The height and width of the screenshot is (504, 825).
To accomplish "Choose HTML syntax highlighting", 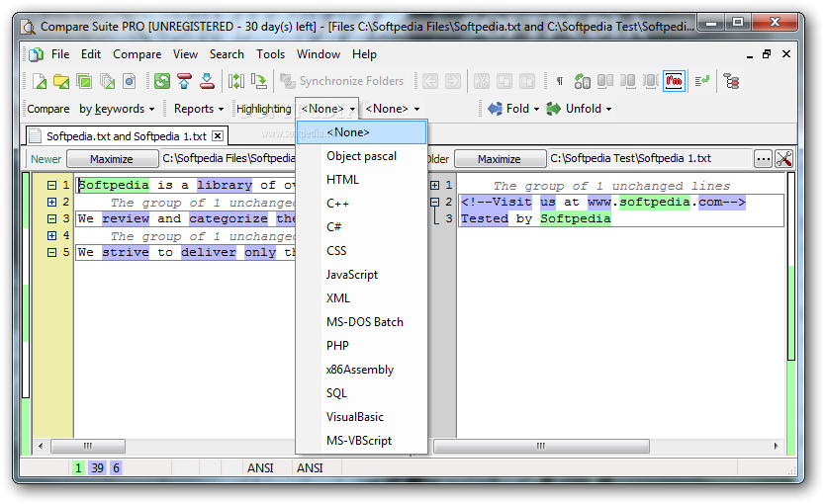I will [361, 180].
